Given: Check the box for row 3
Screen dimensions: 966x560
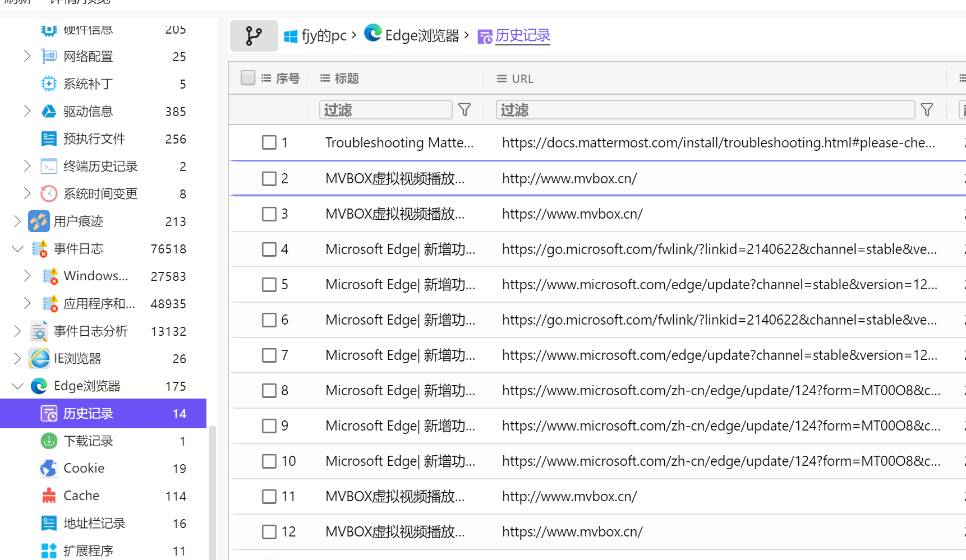Looking at the screenshot, I should pos(269,214).
